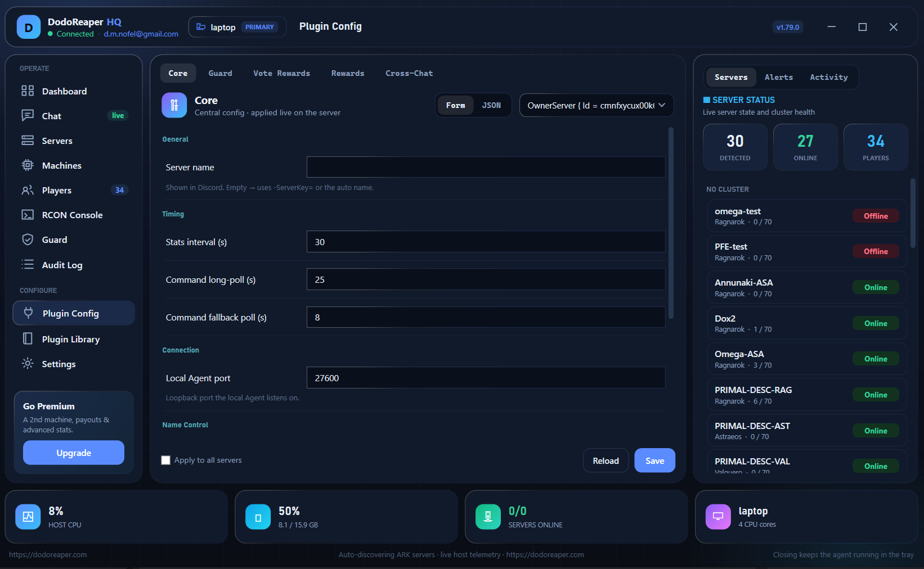Click the Servers stack icon in sidebar
The width and height of the screenshot is (924, 569).
tap(28, 140)
